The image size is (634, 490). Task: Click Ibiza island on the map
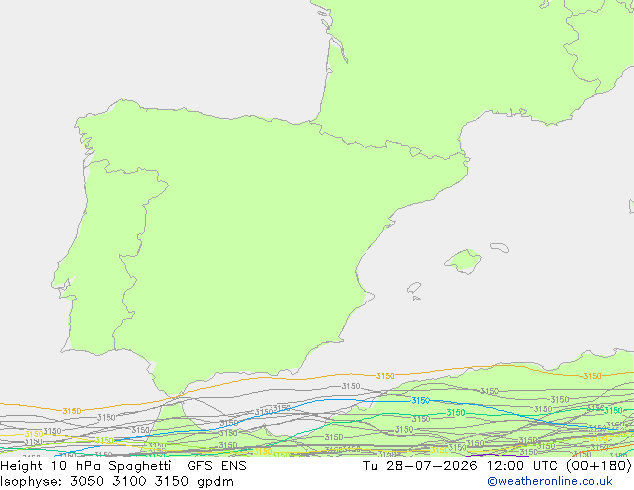414,288
